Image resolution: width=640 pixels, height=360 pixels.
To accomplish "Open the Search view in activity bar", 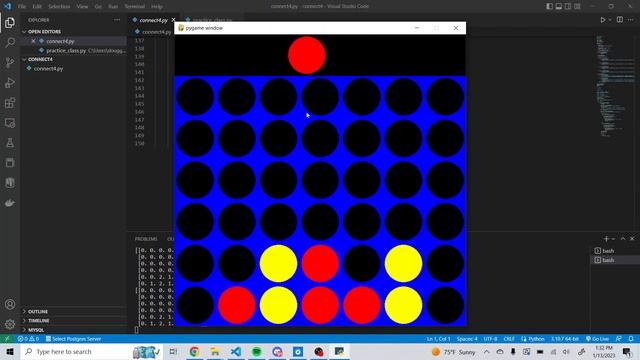I will point(10,42).
